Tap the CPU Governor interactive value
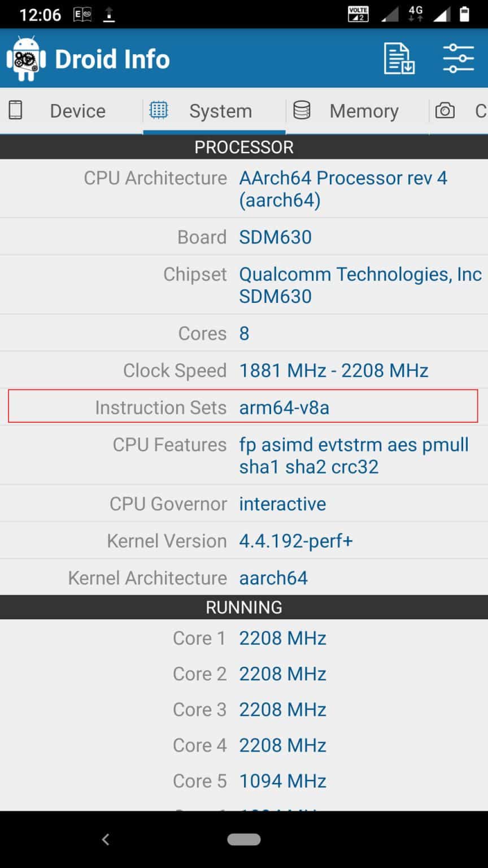This screenshot has width=488, height=868. point(282,504)
